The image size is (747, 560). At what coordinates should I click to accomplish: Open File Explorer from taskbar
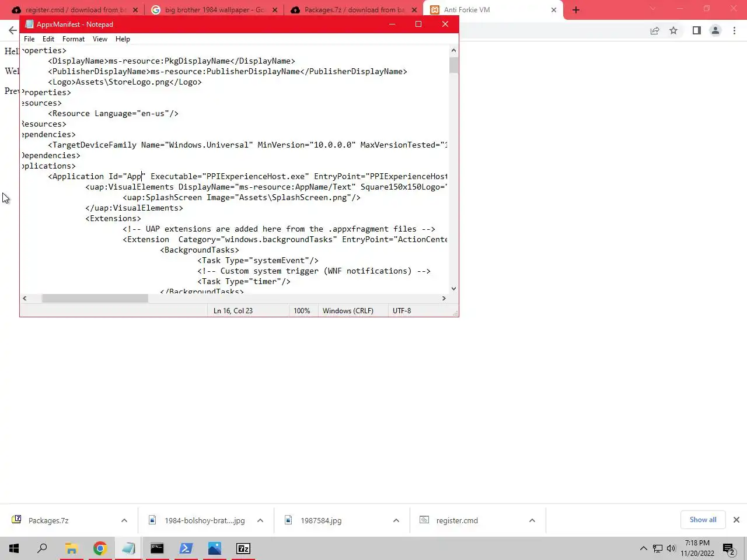tap(71, 548)
